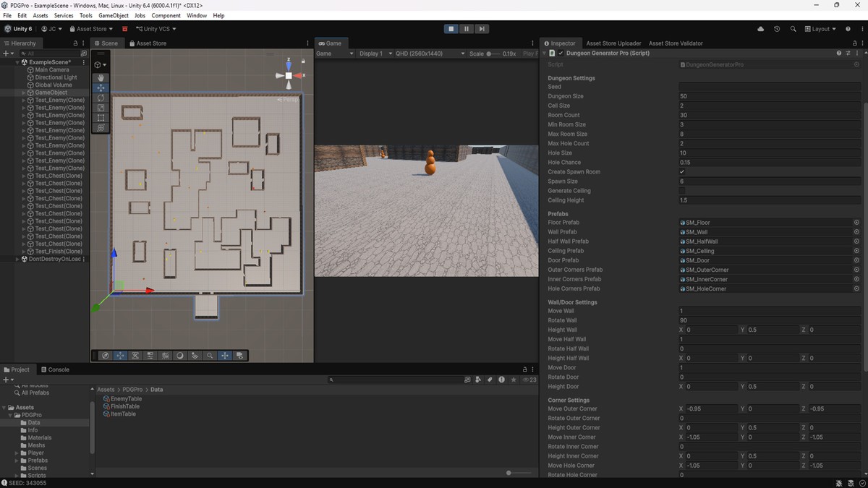This screenshot has width=868, height=488.
Task: Click PDGPro in the breadcrumb path
Action: 132,390
